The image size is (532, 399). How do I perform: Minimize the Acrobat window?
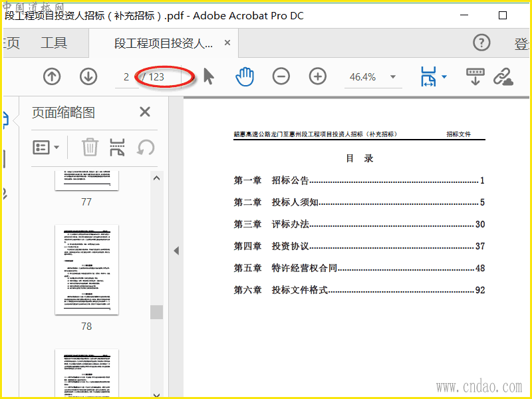pyautogui.click(x=464, y=15)
